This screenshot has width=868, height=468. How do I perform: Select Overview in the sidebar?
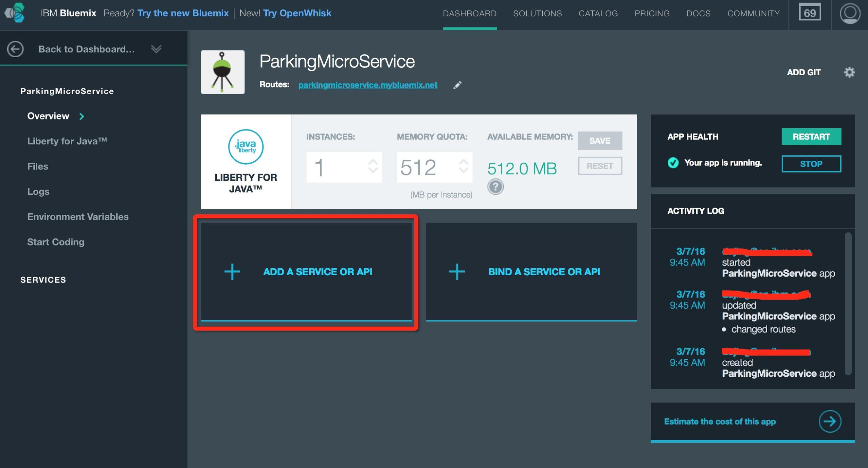(x=48, y=116)
